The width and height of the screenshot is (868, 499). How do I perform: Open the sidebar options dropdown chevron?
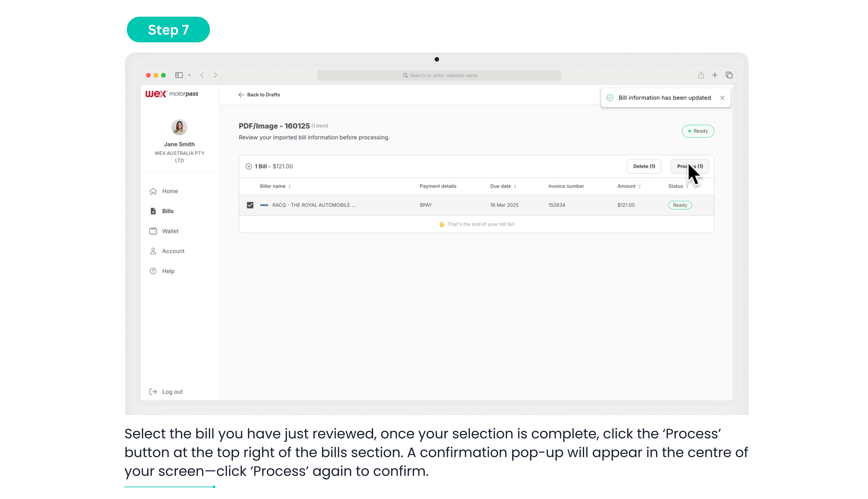[189, 75]
